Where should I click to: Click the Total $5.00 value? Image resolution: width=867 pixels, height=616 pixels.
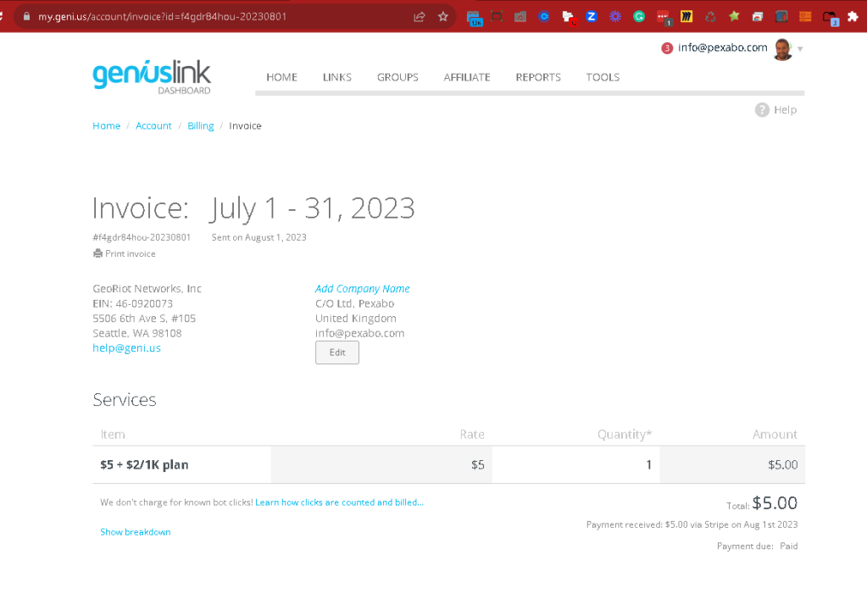775,503
